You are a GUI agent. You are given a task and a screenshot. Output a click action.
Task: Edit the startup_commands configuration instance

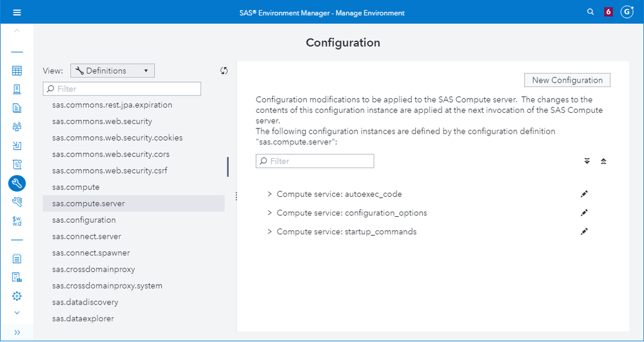tap(584, 232)
